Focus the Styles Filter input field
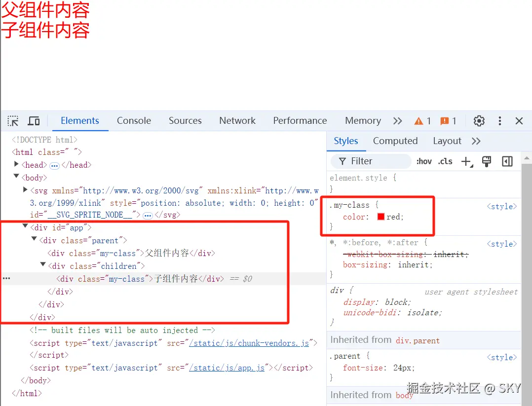This screenshot has height=406, width=532. coord(371,161)
